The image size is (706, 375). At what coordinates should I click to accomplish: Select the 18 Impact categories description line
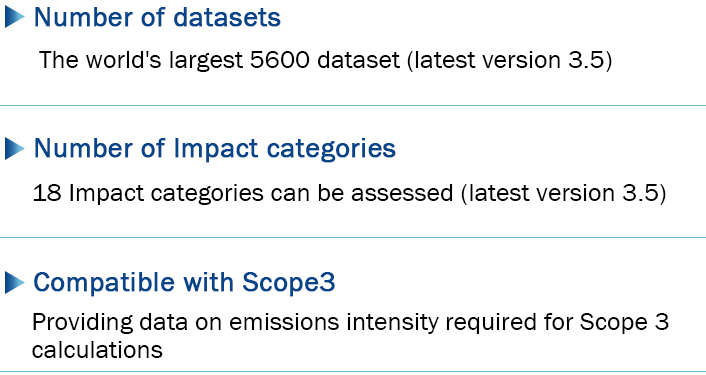(x=349, y=193)
